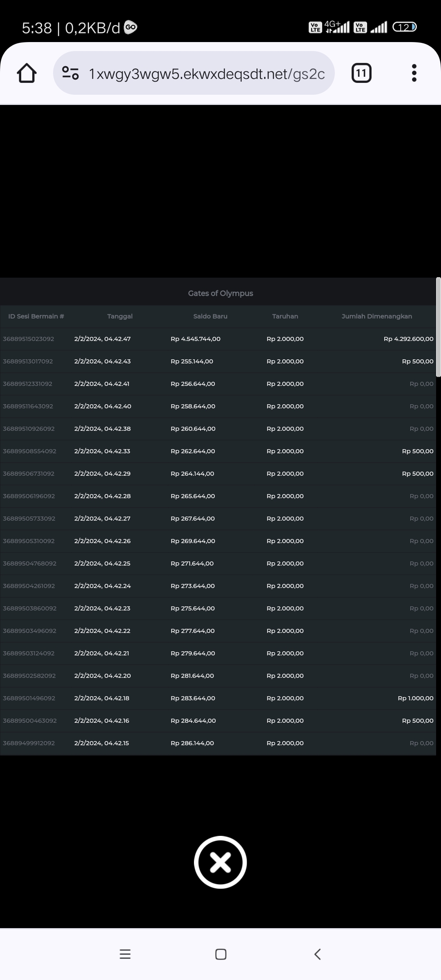Click the Saldo Baru column header

[210, 316]
